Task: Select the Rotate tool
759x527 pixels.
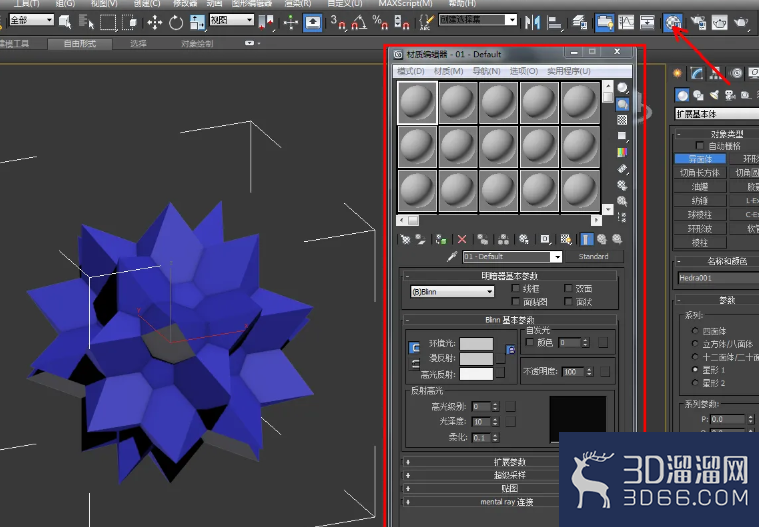Action: (x=176, y=22)
